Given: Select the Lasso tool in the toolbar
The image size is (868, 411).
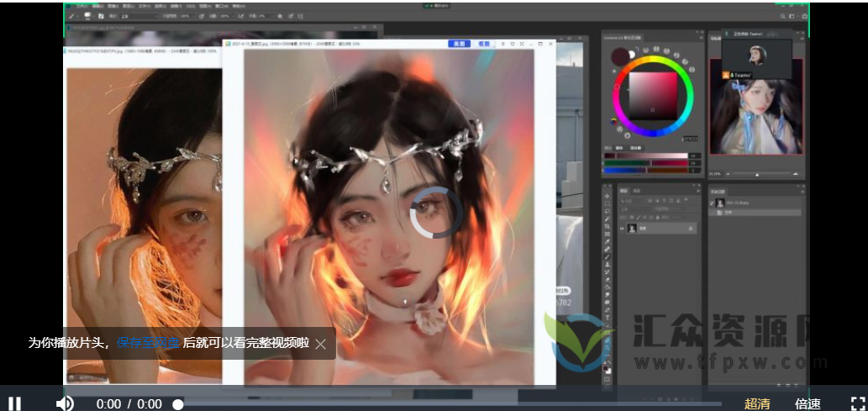Looking at the screenshot, I should tap(608, 213).
